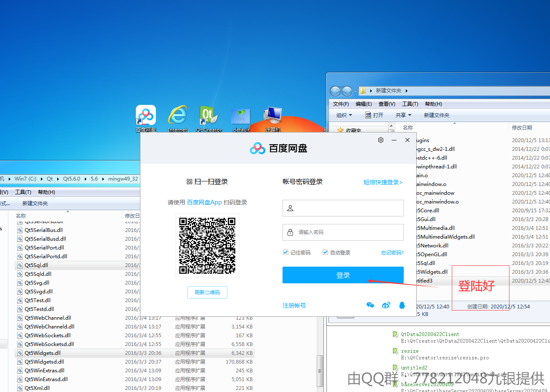This screenshot has height=392, width=550.
Task: Toggle the 记住密码 checkbox
Action: [285, 252]
